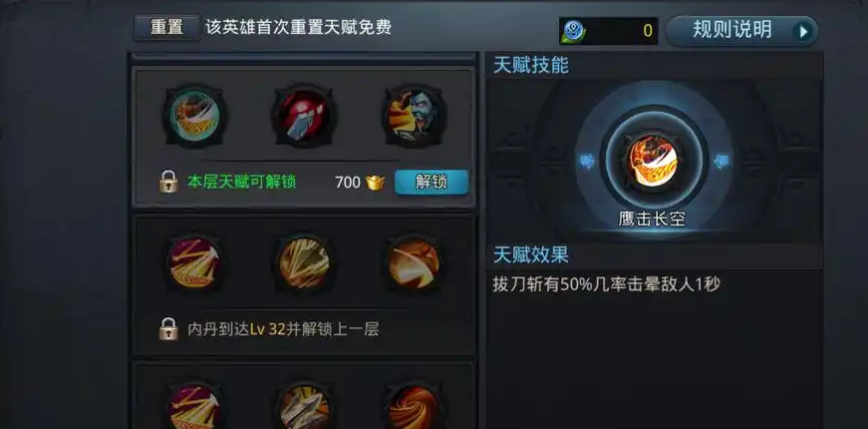Tap the blue gem currency icon
Viewport: 868px width, 429px height.
click(571, 31)
